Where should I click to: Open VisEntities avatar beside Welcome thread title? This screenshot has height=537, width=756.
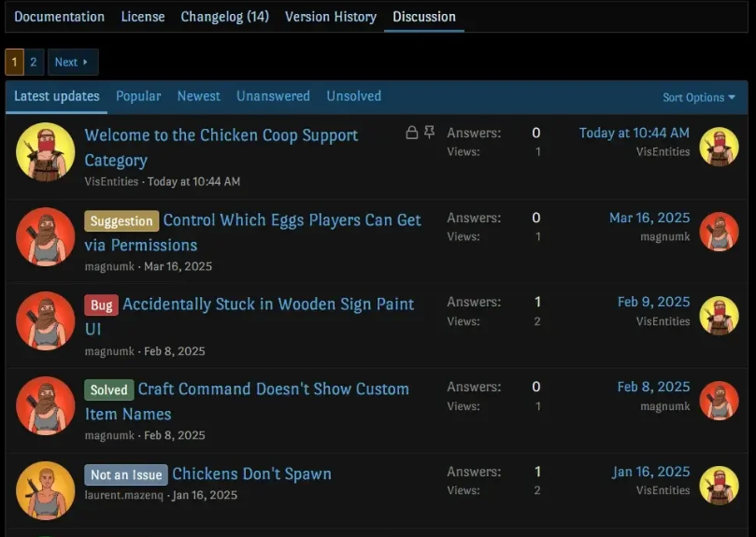45,151
